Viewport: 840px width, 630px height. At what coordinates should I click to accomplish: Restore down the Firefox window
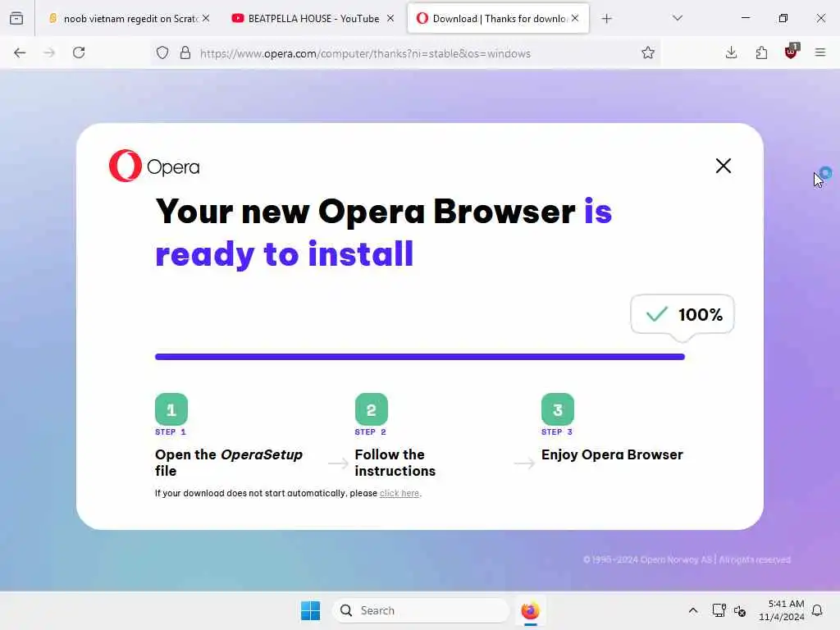point(783,18)
